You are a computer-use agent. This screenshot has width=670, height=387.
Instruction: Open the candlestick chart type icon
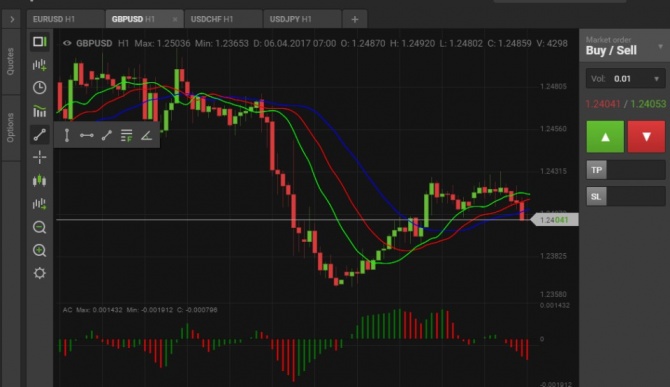point(39,181)
